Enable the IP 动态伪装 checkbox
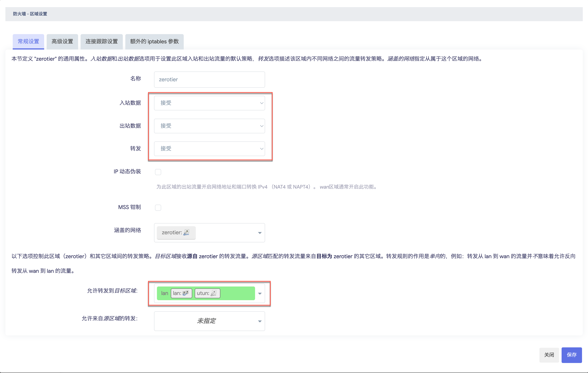 click(158, 172)
